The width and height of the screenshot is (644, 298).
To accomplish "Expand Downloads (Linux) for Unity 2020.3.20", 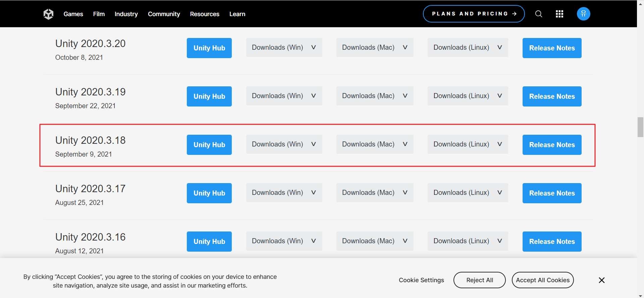I will [468, 47].
